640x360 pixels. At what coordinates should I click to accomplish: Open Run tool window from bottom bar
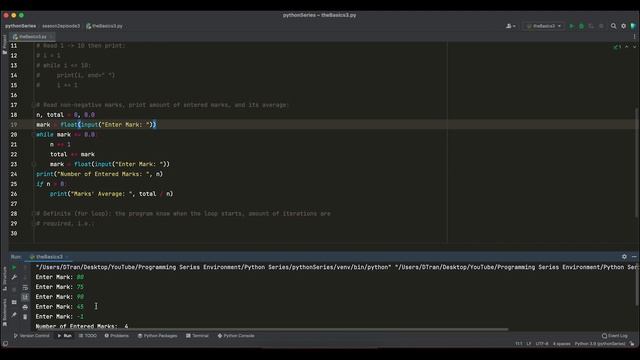click(64, 336)
